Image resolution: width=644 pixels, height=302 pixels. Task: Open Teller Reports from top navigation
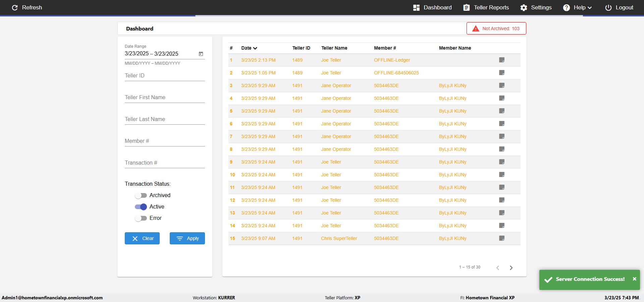[486, 7]
